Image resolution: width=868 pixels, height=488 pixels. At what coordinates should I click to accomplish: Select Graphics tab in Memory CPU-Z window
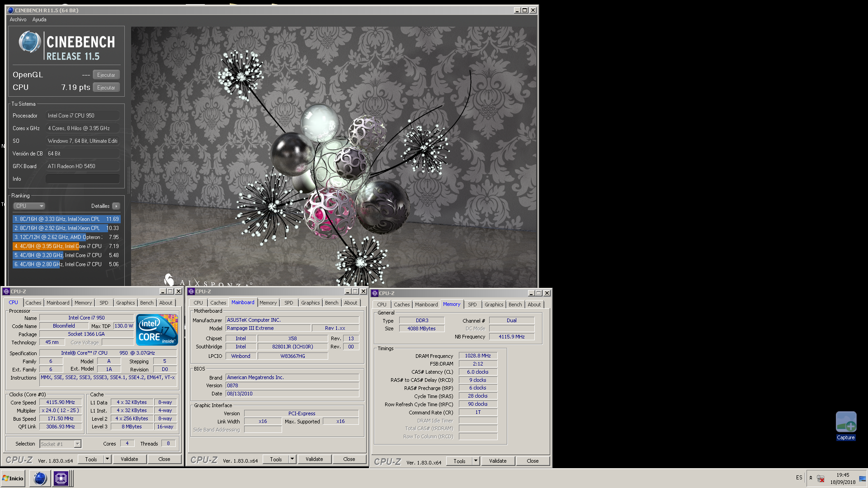494,305
